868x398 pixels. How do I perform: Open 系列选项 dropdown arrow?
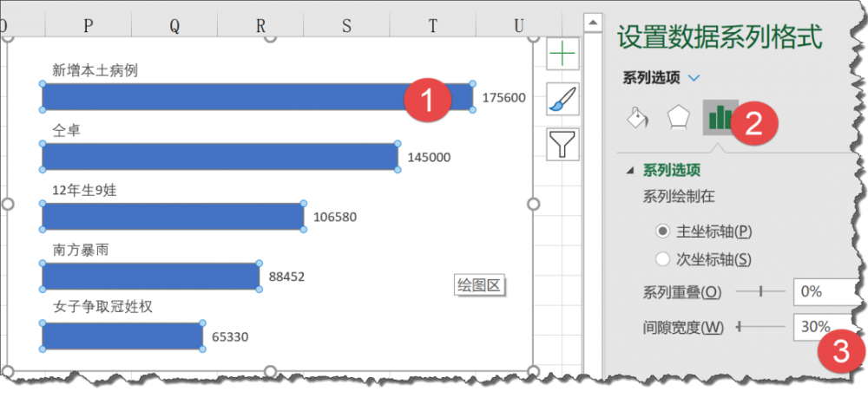693,79
